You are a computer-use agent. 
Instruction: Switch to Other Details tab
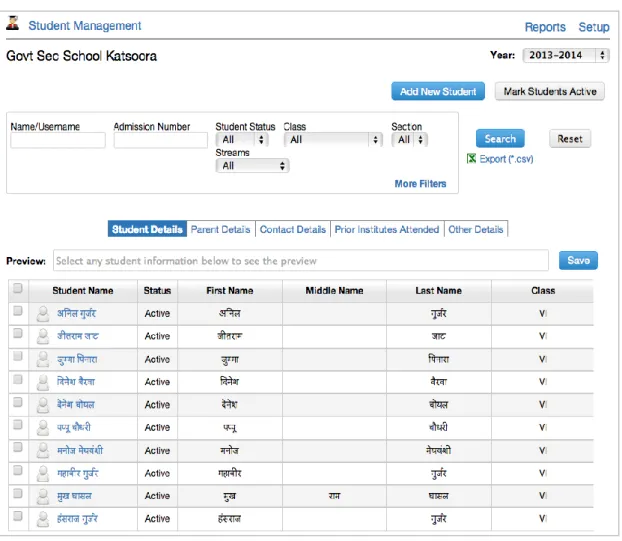pos(476,229)
